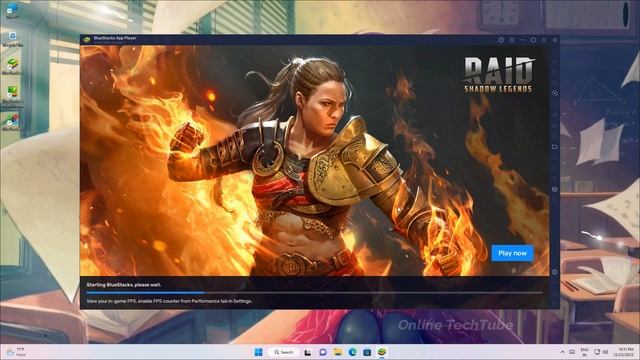Click 'Starting BlueStacks, please wait.' text
The width and height of the screenshot is (640, 360).
[124, 285]
